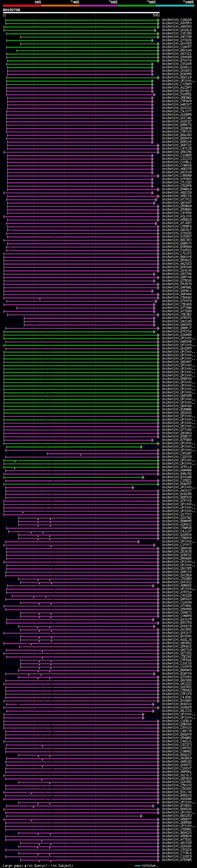
Task: Select the UniRef100_C4JX77 label
Action: coord(177,111)
